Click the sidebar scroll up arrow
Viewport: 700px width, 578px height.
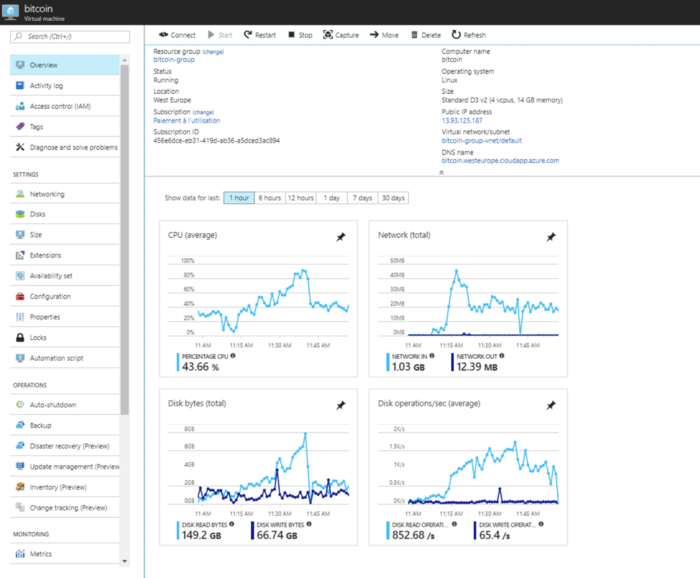pos(125,60)
